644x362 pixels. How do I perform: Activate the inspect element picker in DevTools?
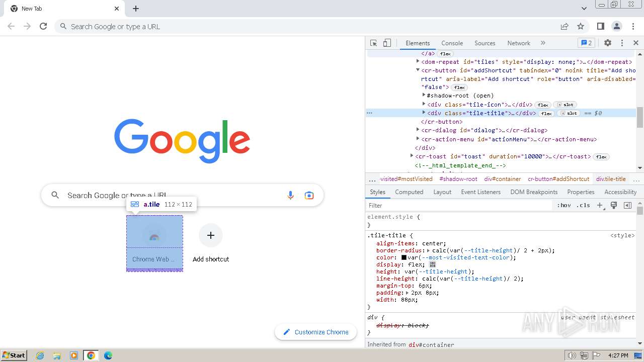[373, 43]
